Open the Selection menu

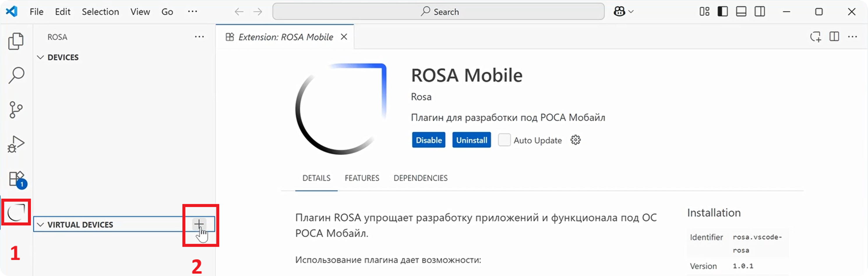(100, 12)
